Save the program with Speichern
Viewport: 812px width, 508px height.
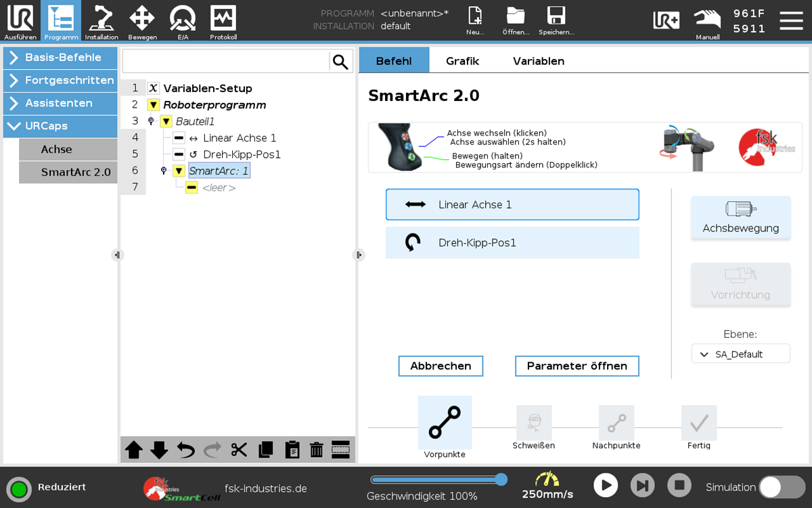click(x=556, y=21)
